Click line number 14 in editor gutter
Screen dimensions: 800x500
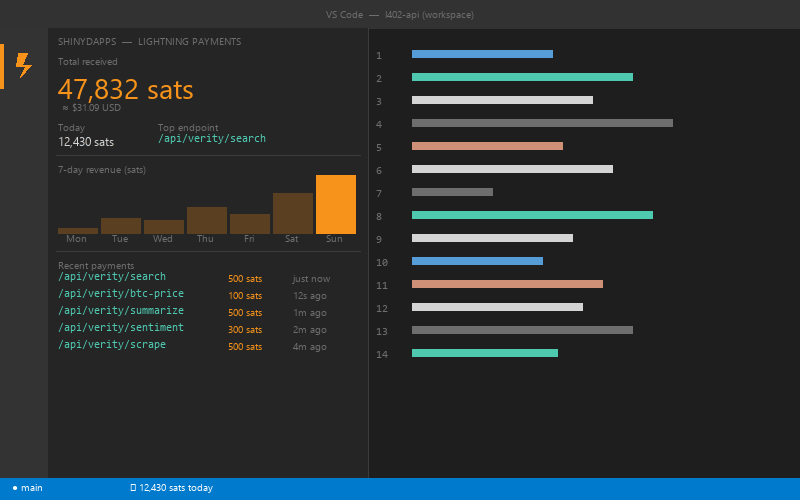coord(382,354)
